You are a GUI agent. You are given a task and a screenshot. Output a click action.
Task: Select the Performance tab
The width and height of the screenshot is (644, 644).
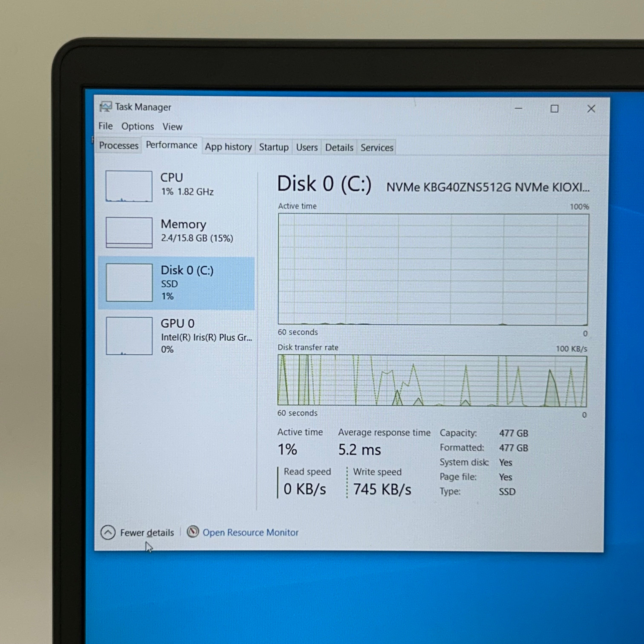coord(172,145)
